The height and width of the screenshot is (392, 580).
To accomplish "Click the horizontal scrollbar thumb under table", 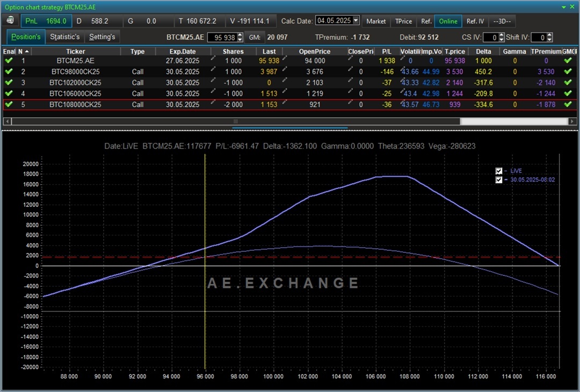I will [236, 121].
